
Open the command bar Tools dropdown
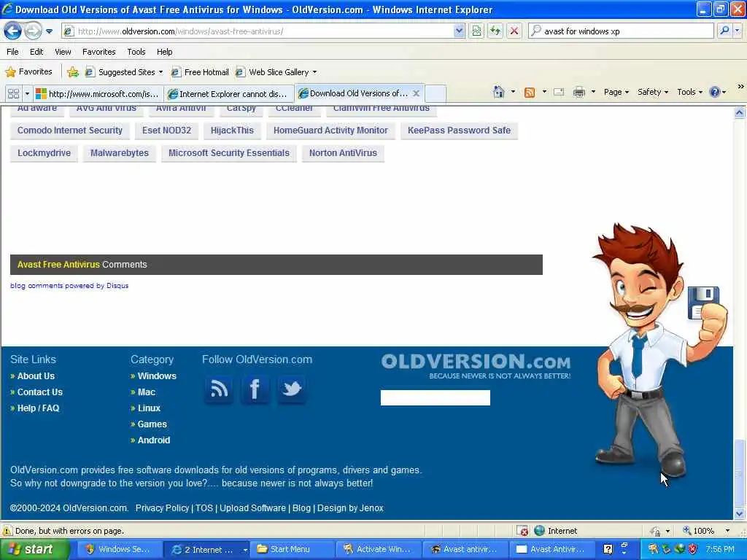(x=689, y=92)
